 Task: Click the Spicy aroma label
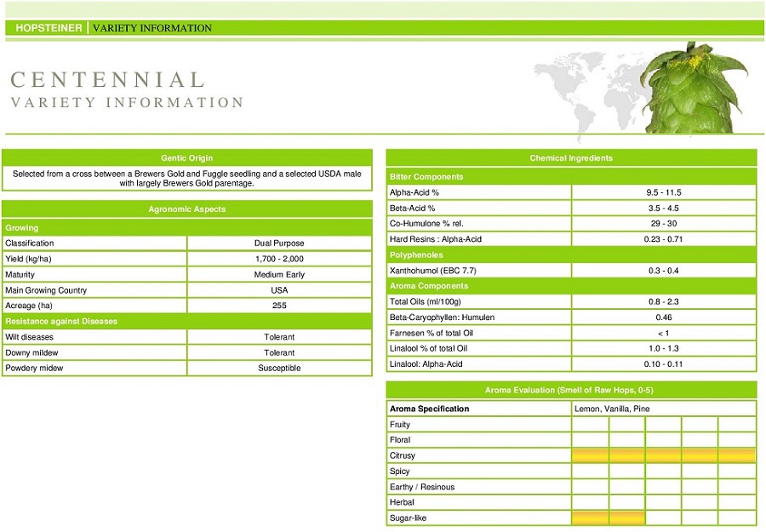point(399,471)
